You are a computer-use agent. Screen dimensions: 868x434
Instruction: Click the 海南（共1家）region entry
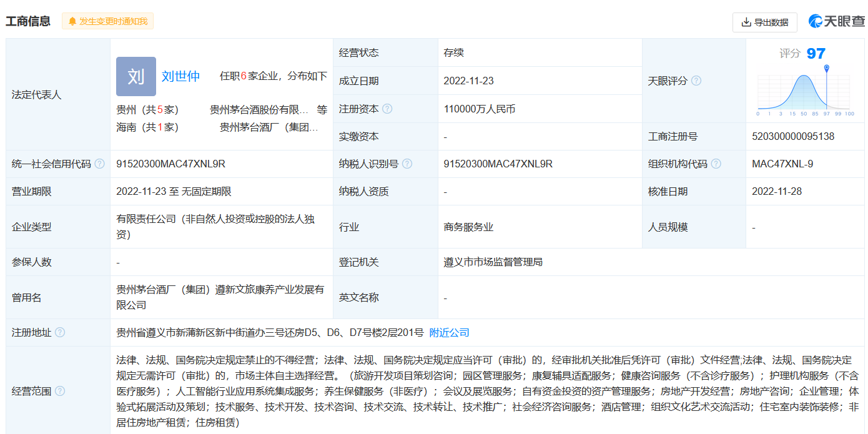[147, 127]
